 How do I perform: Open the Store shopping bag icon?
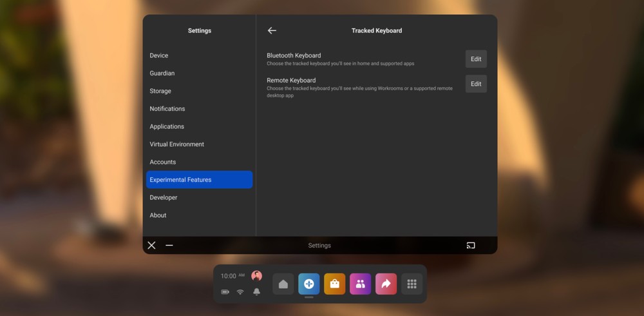pyautogui.click(x=335, y=284)
